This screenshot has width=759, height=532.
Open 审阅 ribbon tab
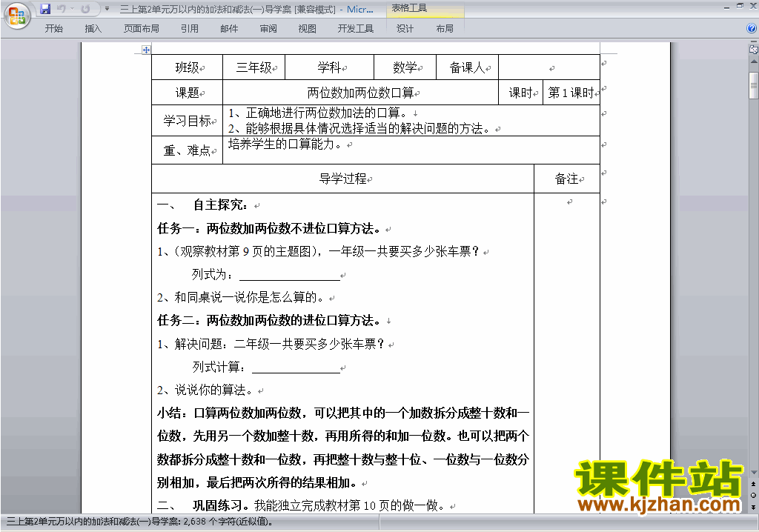[x=268, y=29]
